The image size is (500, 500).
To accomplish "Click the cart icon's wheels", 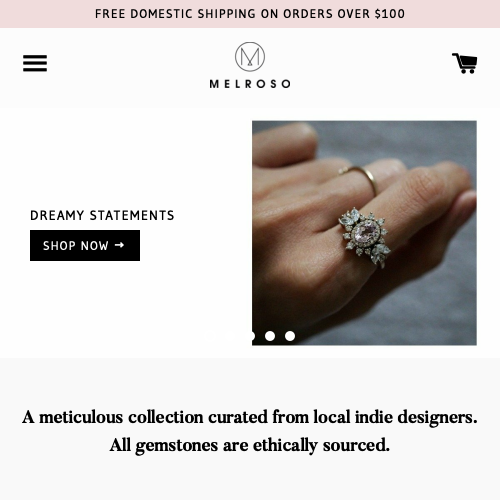I will tap(467, 71).
